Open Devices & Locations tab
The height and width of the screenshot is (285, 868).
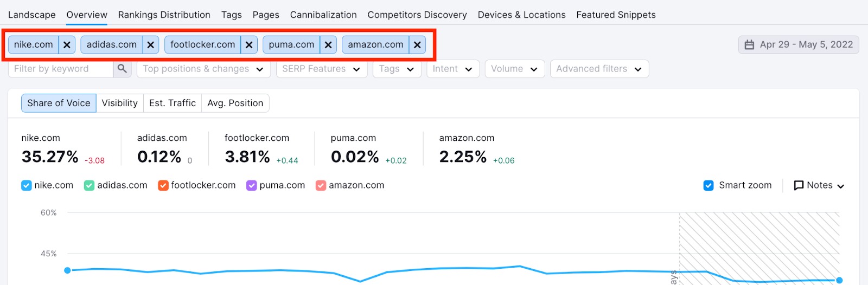click(522, 15)
